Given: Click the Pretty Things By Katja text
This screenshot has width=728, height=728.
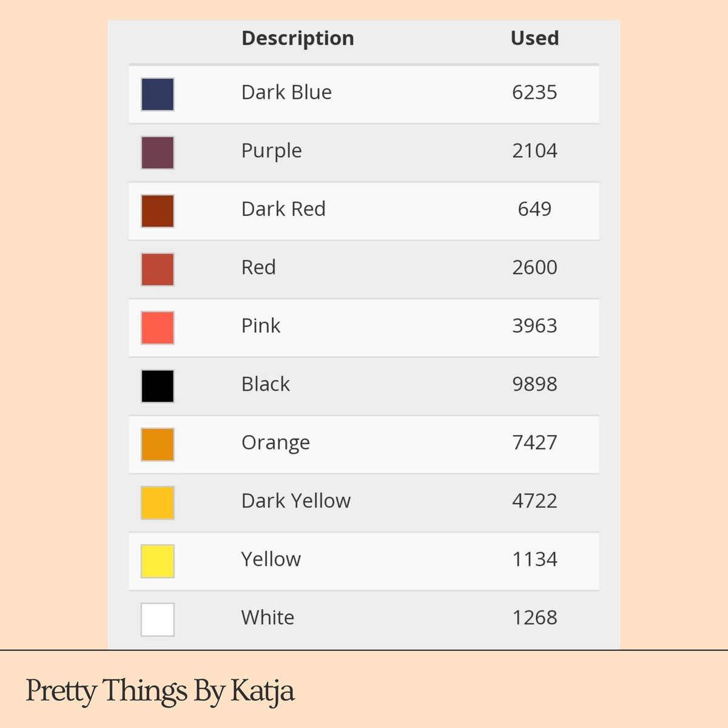Looking at the screenshot, I should click(160, 691).
